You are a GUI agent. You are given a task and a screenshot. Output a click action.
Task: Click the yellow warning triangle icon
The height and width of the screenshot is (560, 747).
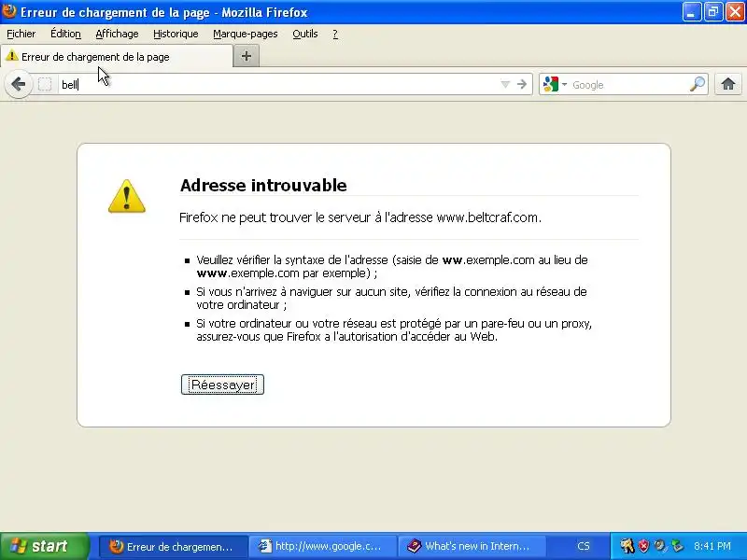tap(127, 196)
